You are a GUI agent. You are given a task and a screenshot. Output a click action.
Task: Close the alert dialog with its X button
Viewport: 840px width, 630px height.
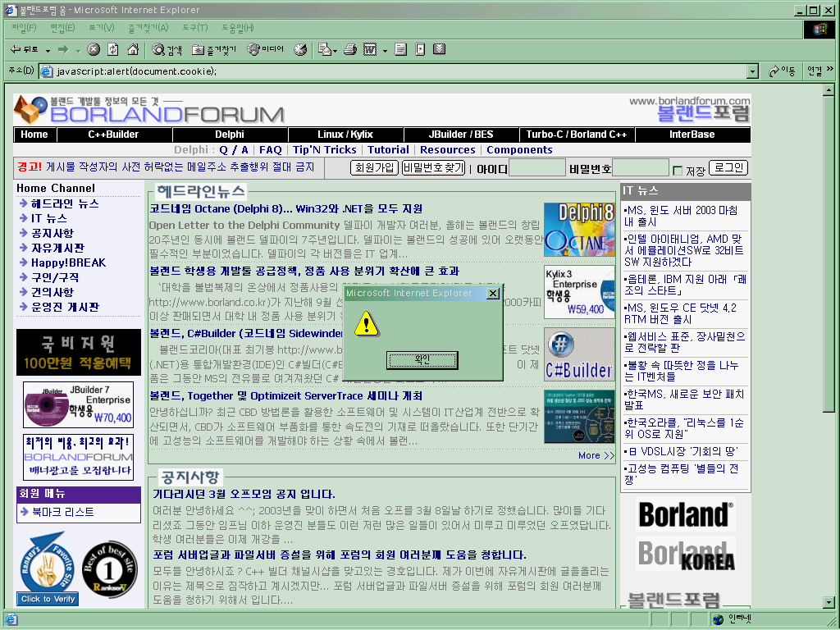click(x=493, y=293)
